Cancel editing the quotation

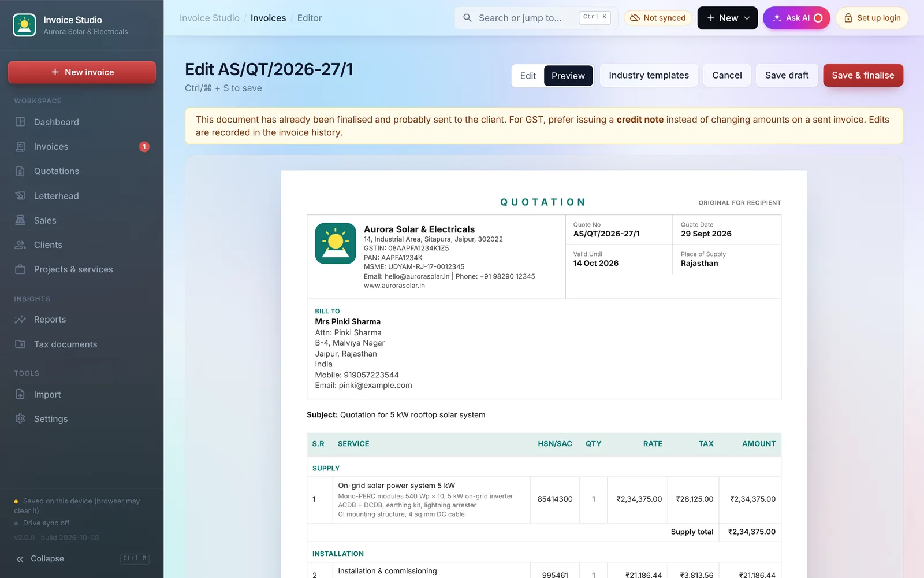726,75
